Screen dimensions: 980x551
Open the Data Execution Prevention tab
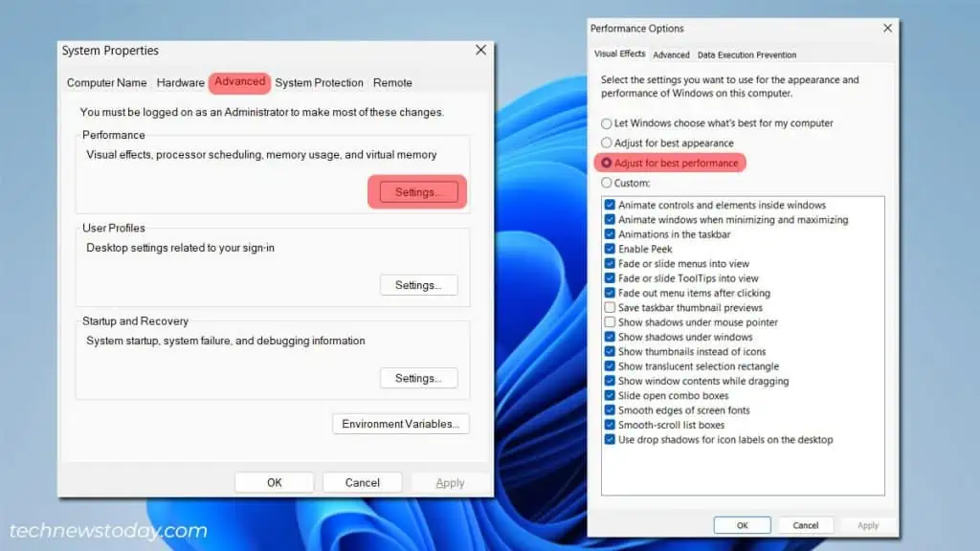[x=746, y=55]
